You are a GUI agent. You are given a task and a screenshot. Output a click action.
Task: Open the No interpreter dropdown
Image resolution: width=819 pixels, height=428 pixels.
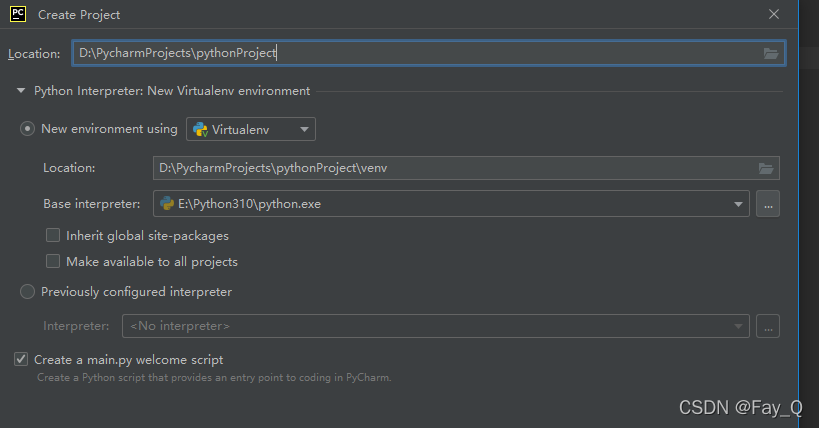click(x=436, y=326)
